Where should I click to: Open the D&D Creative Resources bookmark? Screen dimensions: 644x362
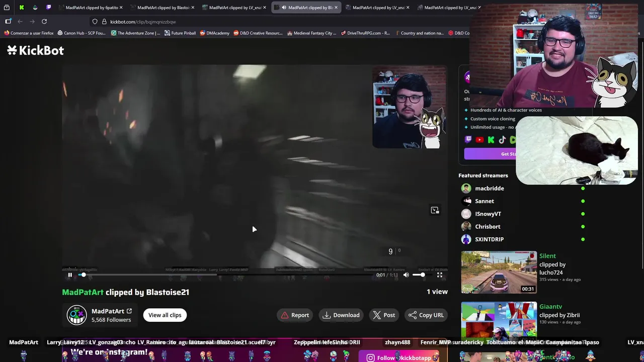[x=258, y=33]
